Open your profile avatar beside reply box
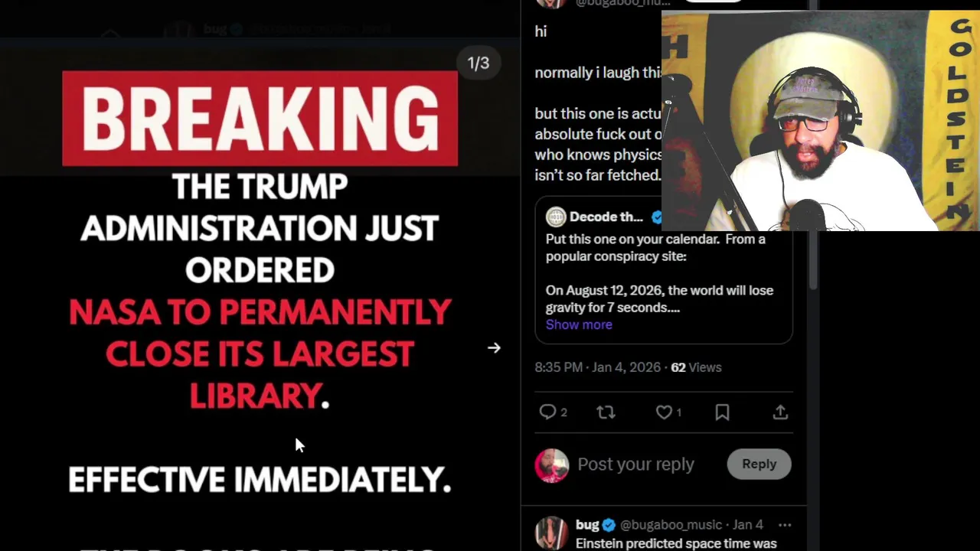 551,465
